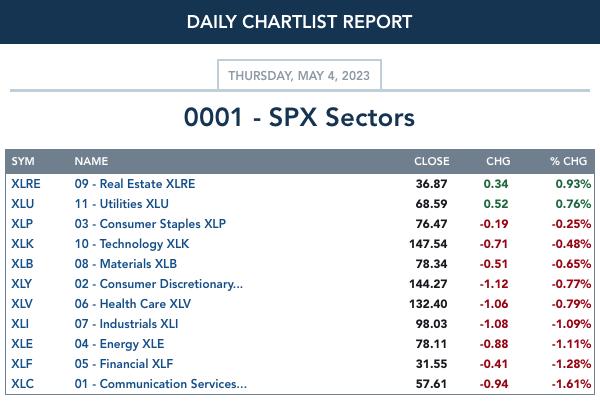This screenshot has width=600, height=401.
Task: Open the XLP symbol link
Action: point(22,223)
